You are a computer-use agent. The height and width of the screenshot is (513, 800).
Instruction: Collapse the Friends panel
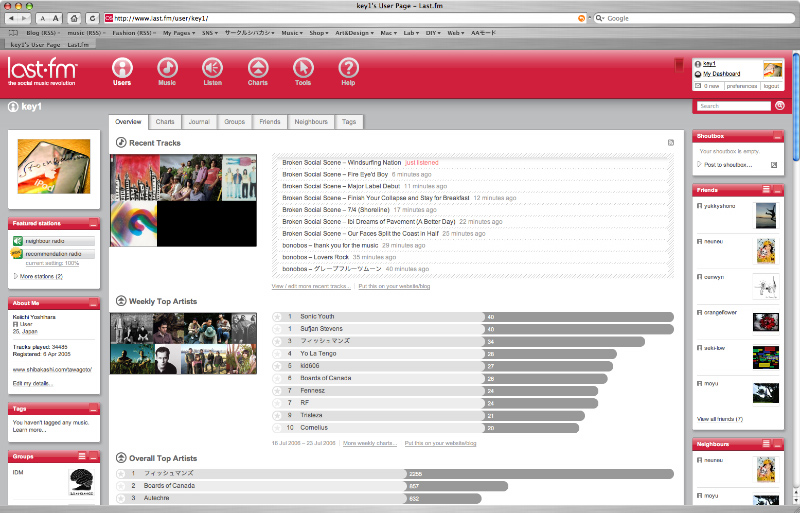pos(777,190)
